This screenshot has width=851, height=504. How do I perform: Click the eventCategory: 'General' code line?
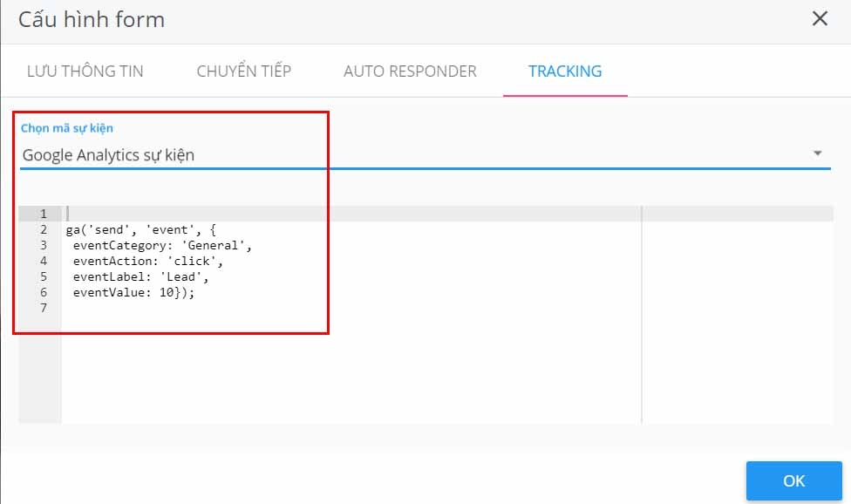point(162,245)
